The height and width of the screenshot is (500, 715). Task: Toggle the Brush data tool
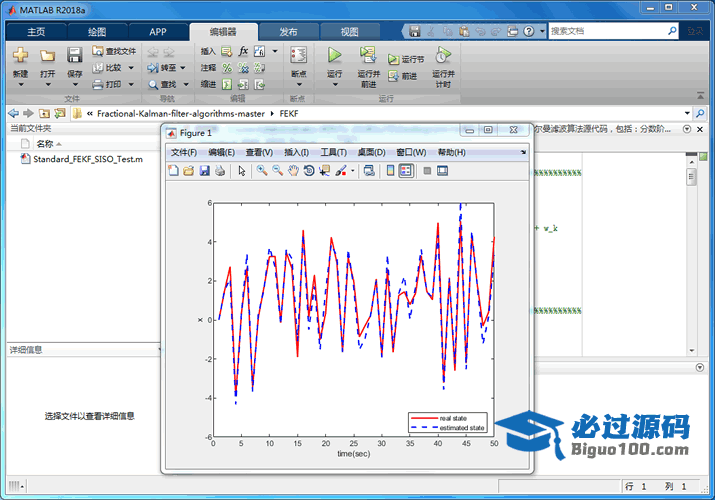pyautogui.click(x=341, y=170)
